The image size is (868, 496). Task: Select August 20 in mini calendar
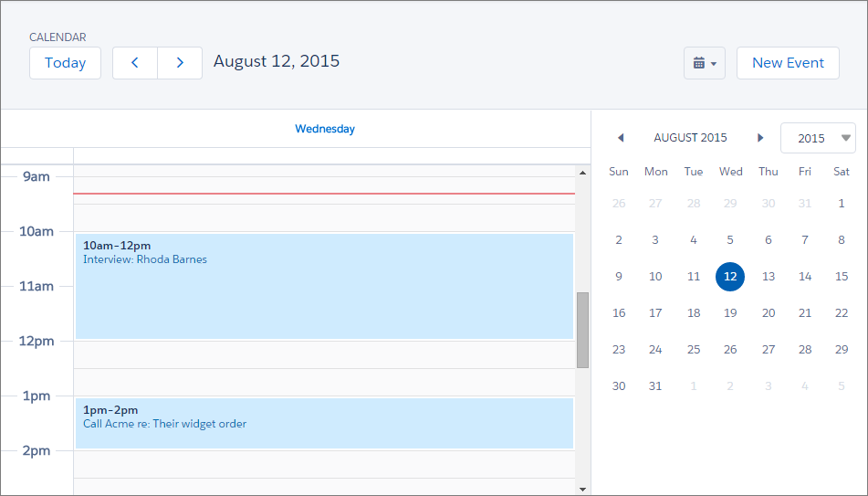(769, 313)
